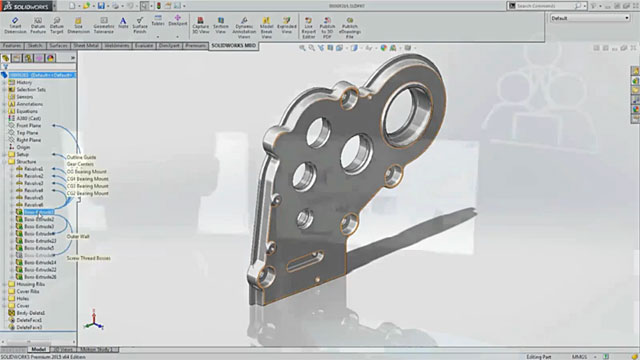Switch to the Sketch tab
The width and height of the screenshot is (640, 360).
[x=35, y=46]
